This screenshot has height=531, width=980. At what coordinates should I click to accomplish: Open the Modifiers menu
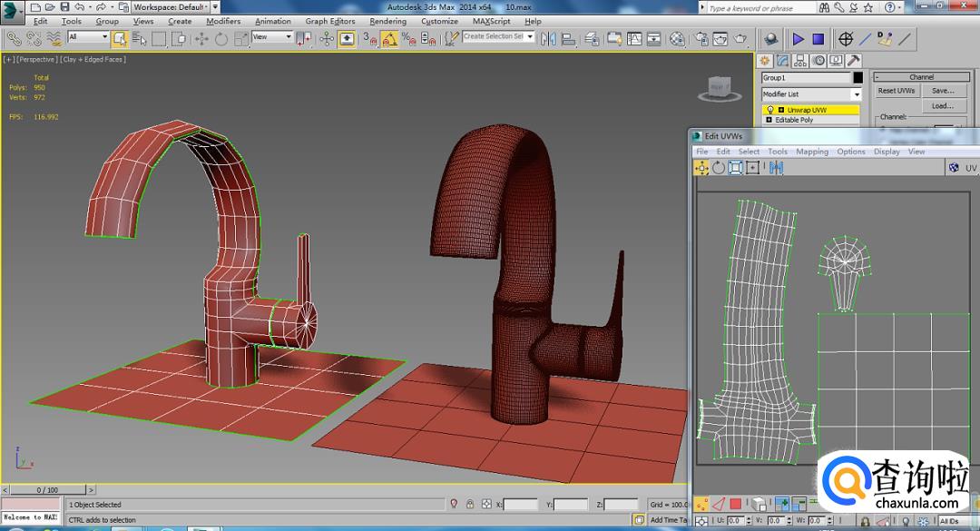point(223,21)
